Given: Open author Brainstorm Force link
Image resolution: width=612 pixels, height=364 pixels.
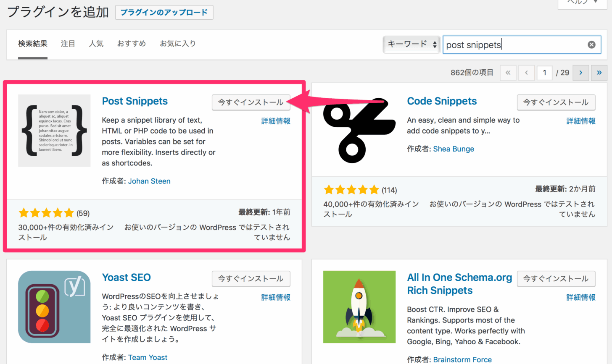Looking at the screenshot, I should click(x=462, y=359).
